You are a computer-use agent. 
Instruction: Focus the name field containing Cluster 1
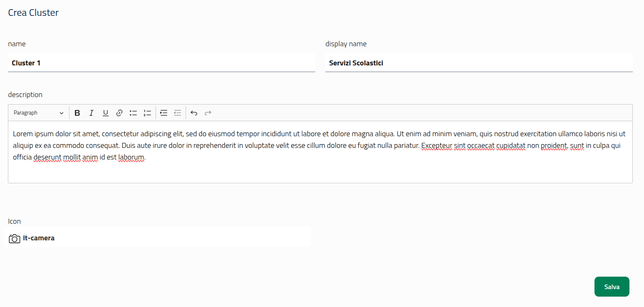tap(161, 63)
